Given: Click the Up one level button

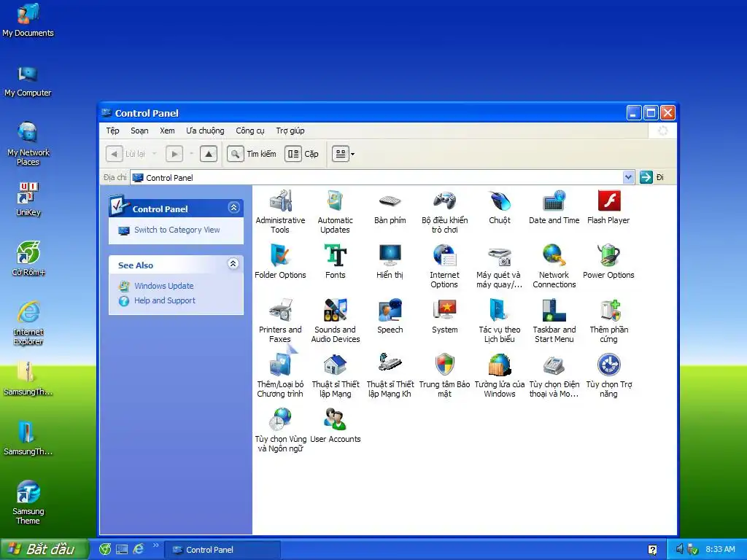Looking at the screenshot, I should coord(208,154).
